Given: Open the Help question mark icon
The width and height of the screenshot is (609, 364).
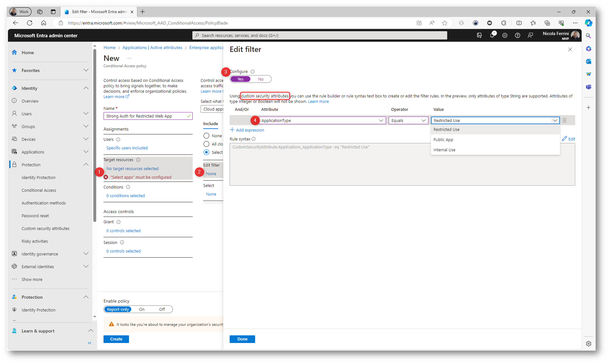Looking at the screenshot, I should coord(517,35).
